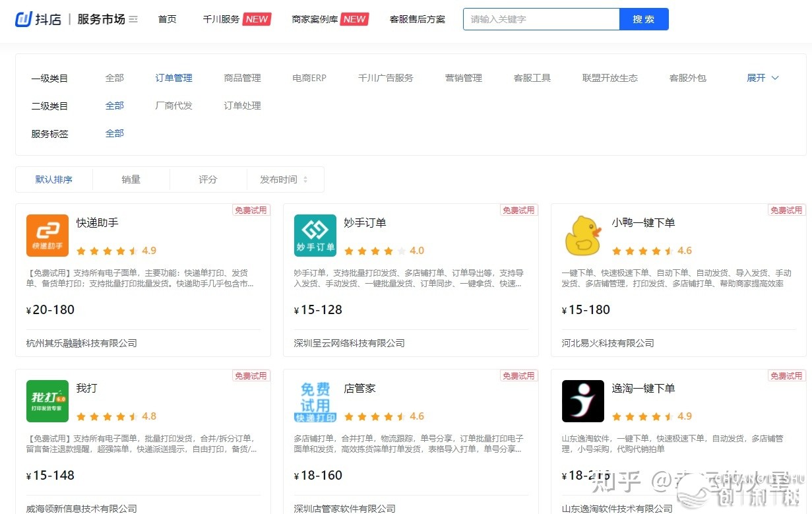The width and height of the screenshot is (812, 514).
Task: Open the 千川服务 nav item
Action: [221, 19]
